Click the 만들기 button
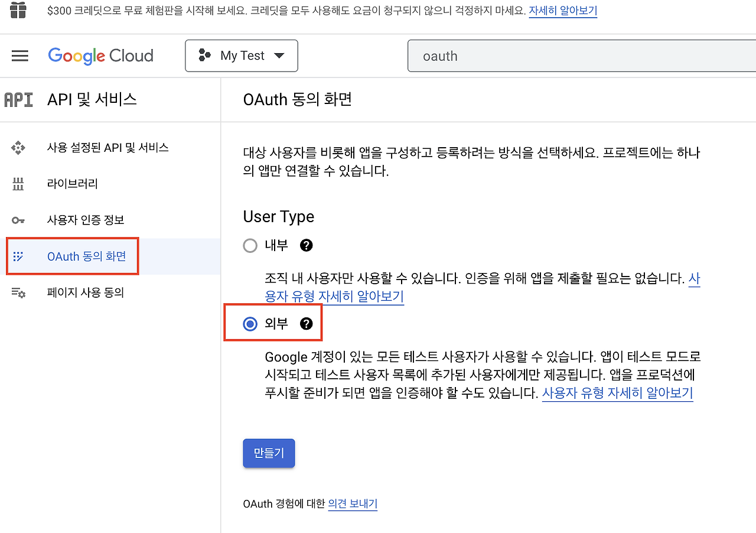 [x=269, y=453]
